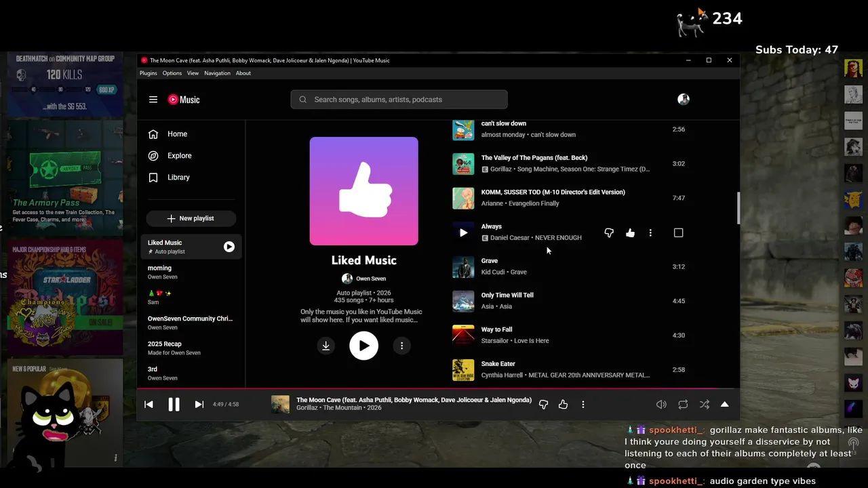Tick the checkbox for Always
868x488 pixels.
click(x=678, y=232)
